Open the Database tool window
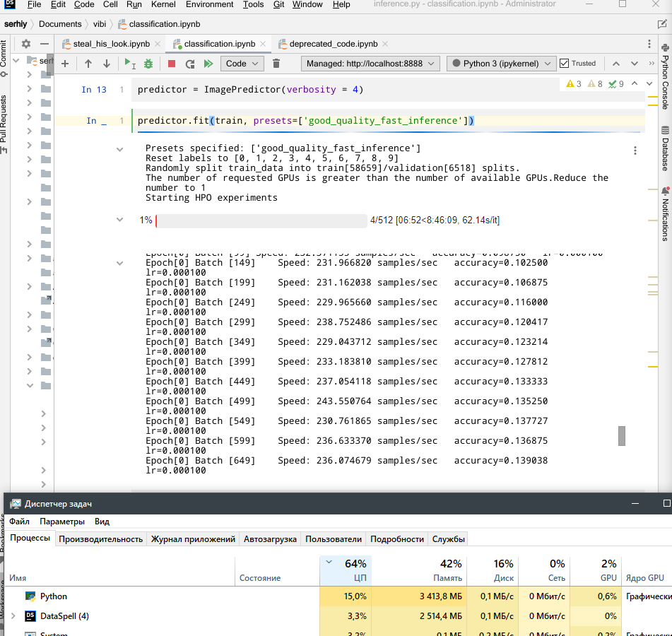This screenshot has width=672, height=636. pos(665,148)
